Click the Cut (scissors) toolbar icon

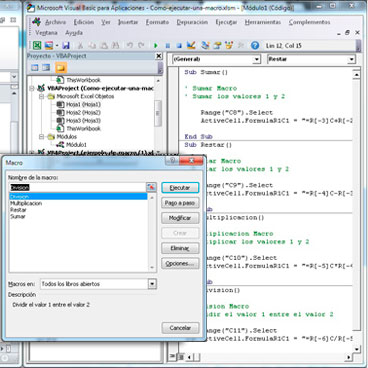tap(80, 46)
